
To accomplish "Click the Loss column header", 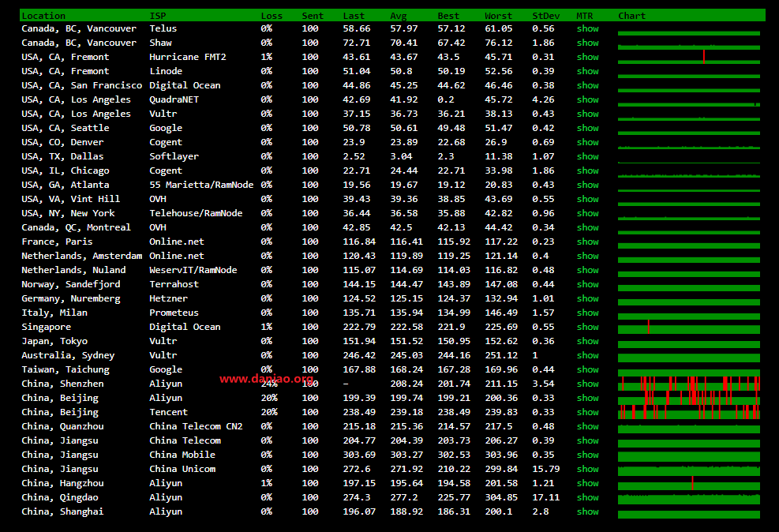I will point(272,16).
